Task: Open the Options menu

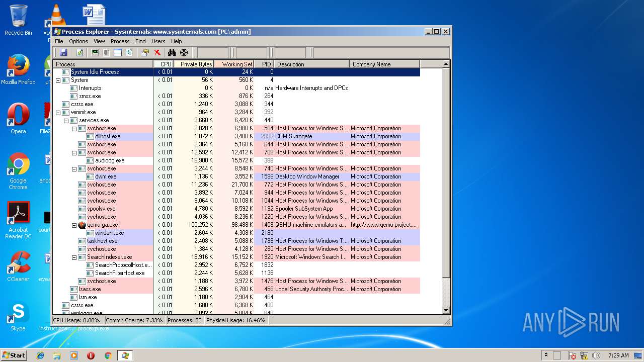Action: [x=78, y=41]
